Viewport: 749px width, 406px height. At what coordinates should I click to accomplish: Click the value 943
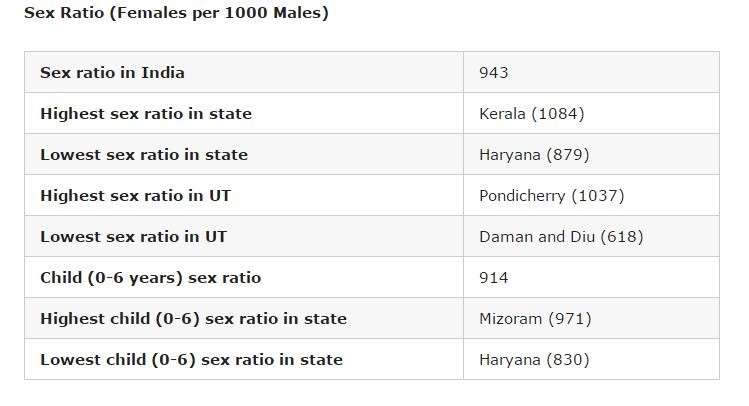493,73
